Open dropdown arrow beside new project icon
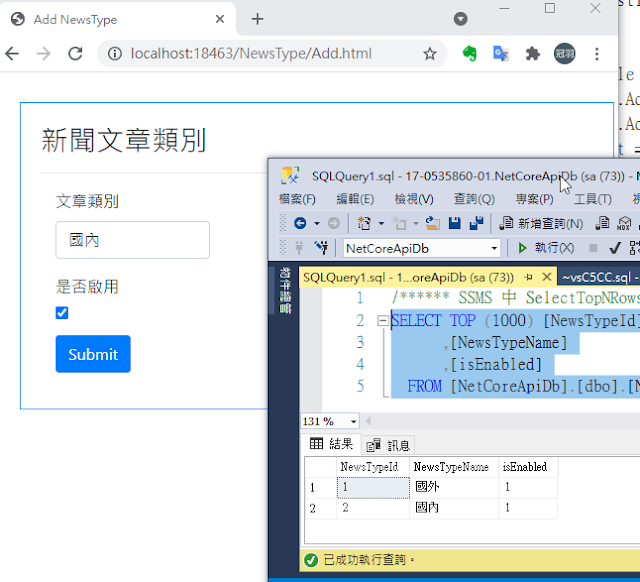 (381, 223)
